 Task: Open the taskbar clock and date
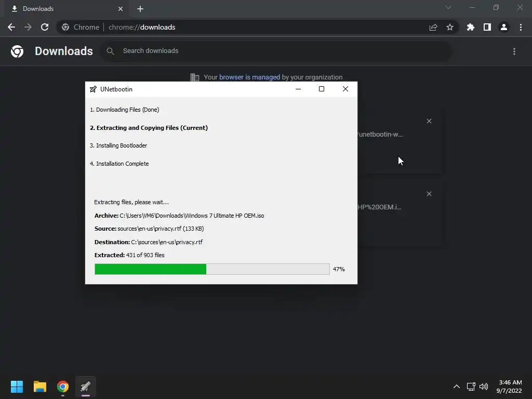(509, 387)
